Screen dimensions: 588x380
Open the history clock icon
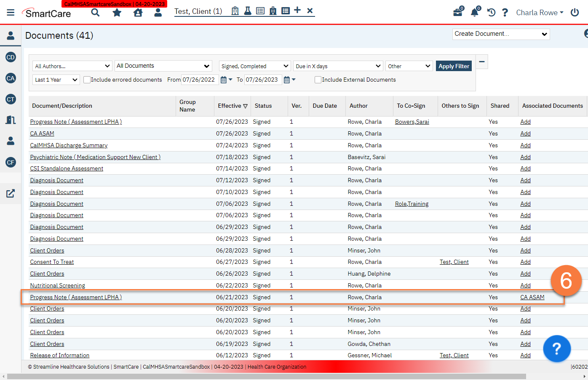point(491,13)
